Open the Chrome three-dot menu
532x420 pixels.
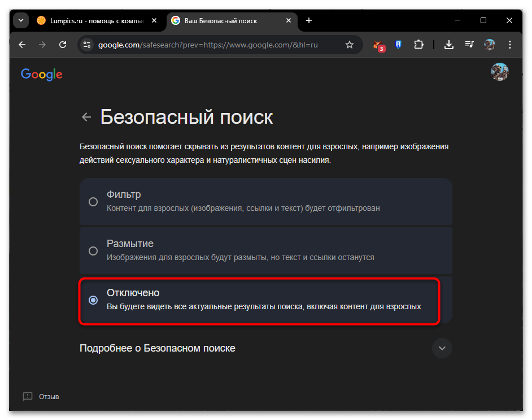click(x=510, y=44)
